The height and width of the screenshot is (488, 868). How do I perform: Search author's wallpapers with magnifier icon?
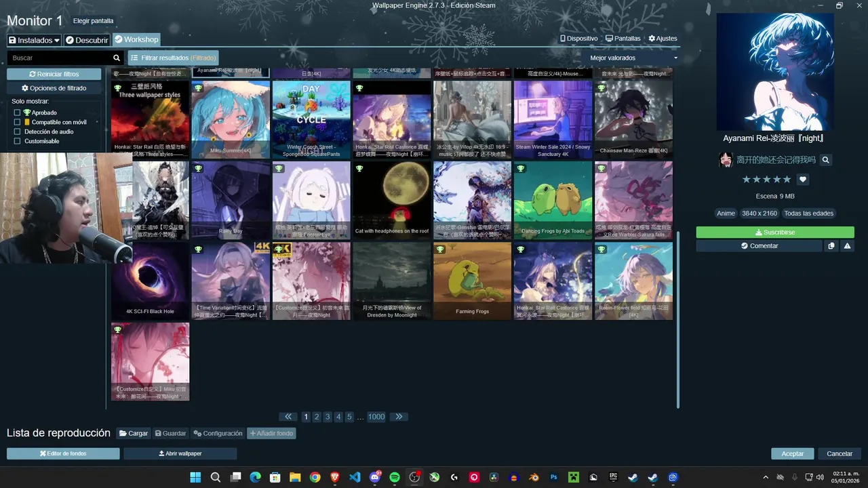pos(826,160)
